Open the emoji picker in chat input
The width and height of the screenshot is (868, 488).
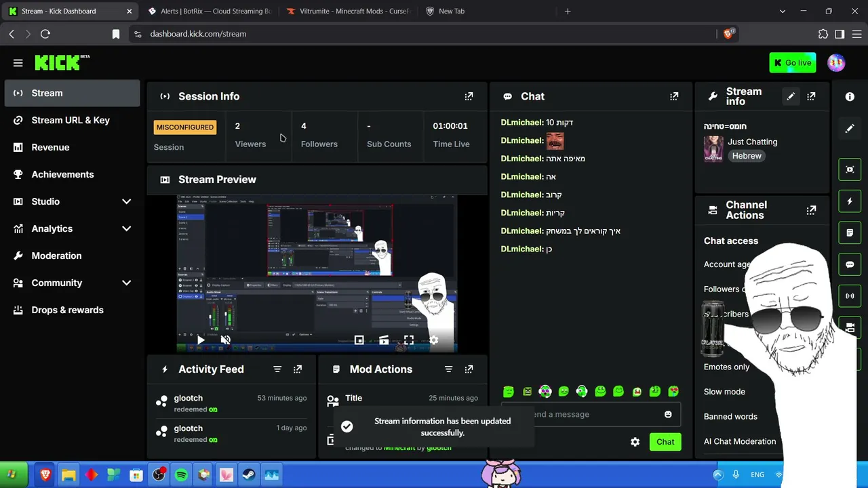tap(668, 414)
